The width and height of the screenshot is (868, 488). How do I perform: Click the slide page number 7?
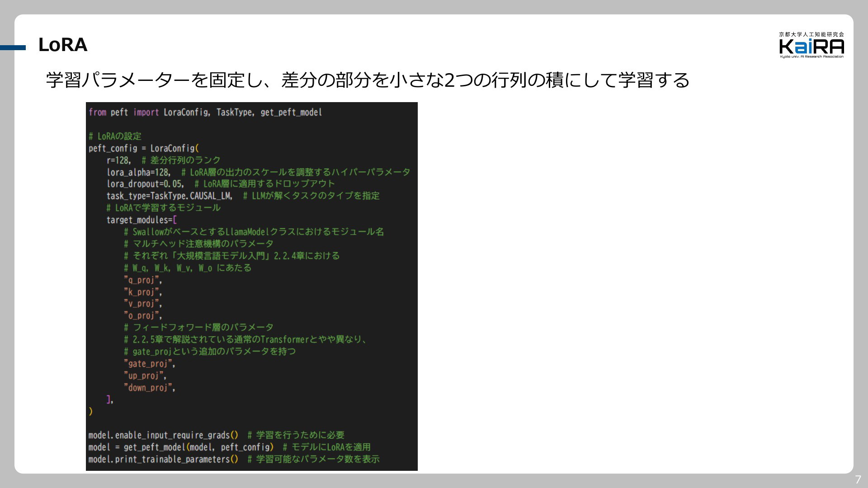click(858, 480)
